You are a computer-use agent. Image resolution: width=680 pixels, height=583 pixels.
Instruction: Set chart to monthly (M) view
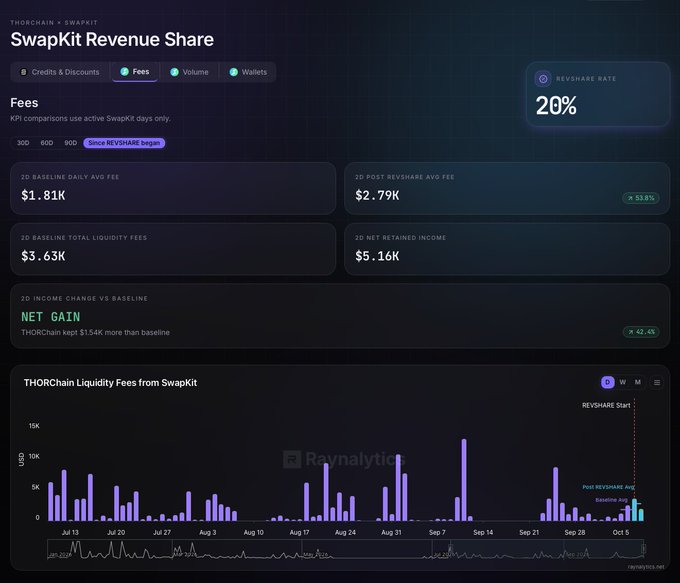pos(638,382)
